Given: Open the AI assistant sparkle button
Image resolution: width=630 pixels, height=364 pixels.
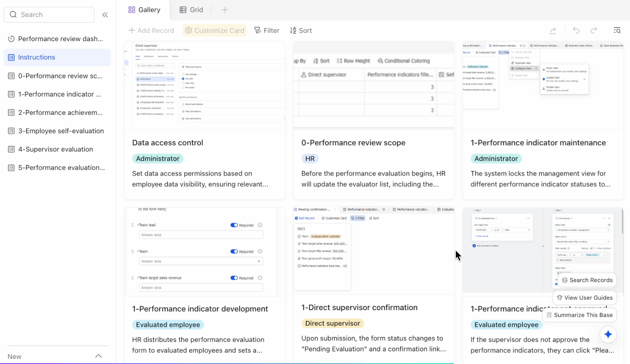Looking at the screenshot, I should click(608, 334).
